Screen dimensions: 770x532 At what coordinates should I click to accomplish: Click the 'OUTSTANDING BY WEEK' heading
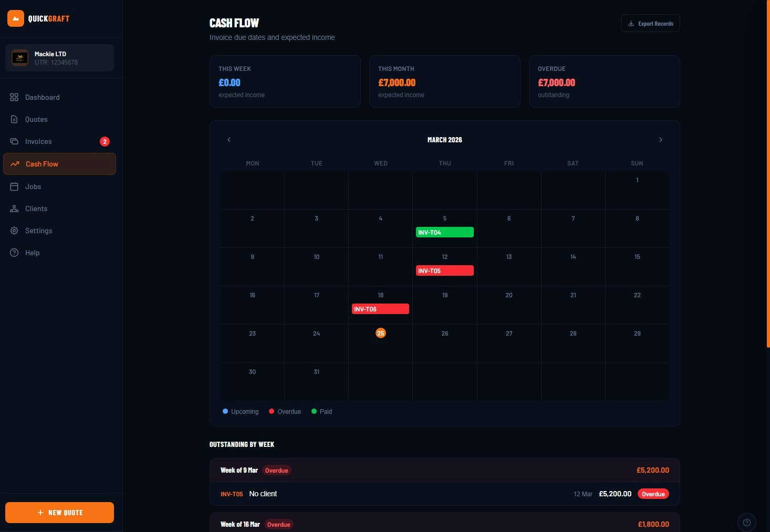pos(242,444)
